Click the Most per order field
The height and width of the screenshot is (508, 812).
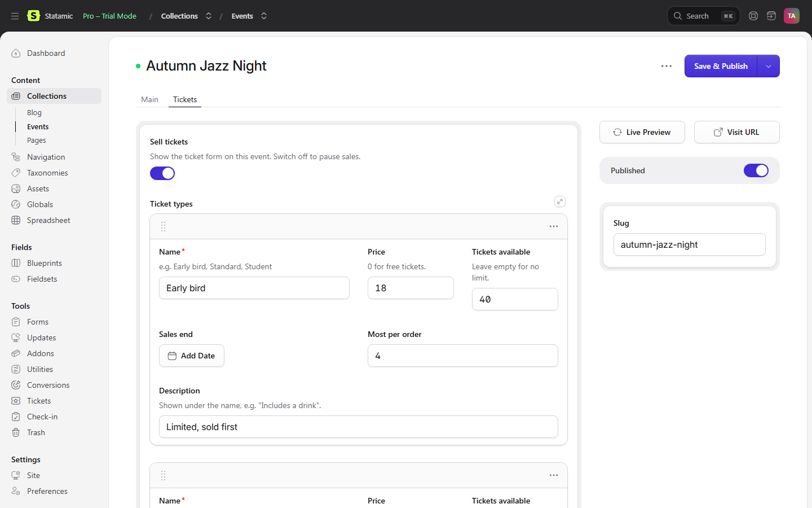463,356
